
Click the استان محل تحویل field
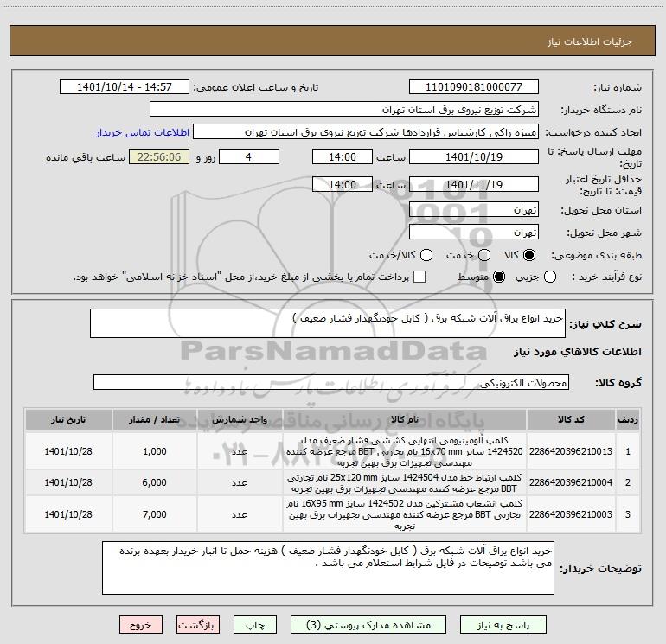click(x=474, y=209)
